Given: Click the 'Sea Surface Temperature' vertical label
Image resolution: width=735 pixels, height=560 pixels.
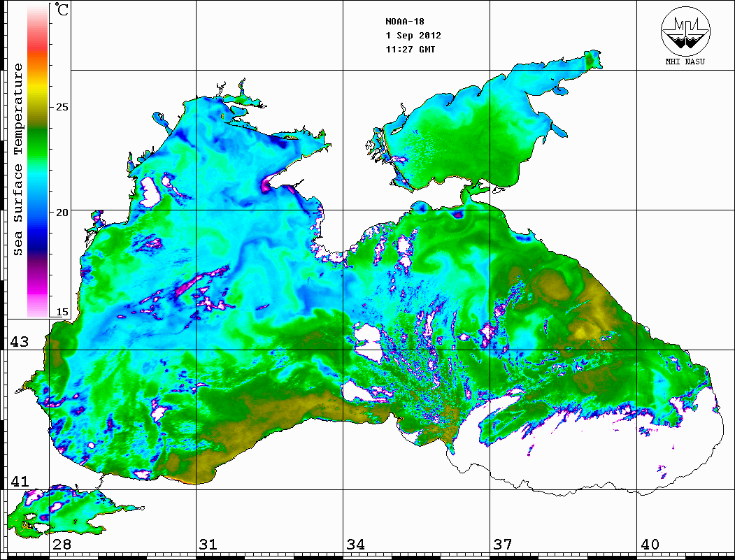Looking at the screenshot, I should pos(18,159).
